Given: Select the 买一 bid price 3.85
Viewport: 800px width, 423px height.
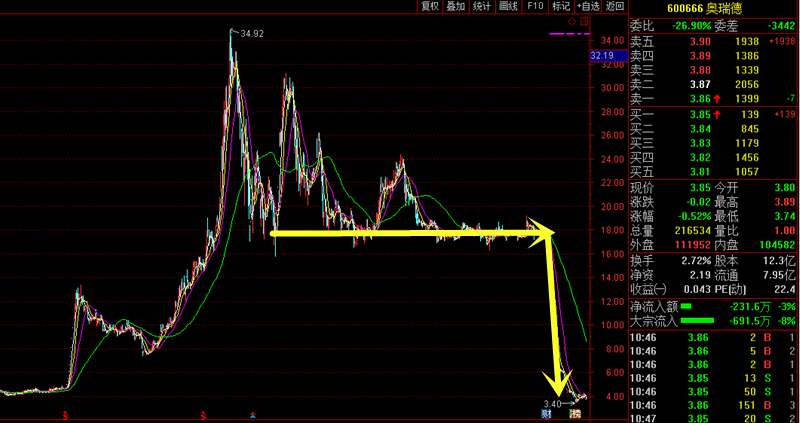Looking at the screenshot, I should [703, 116].
